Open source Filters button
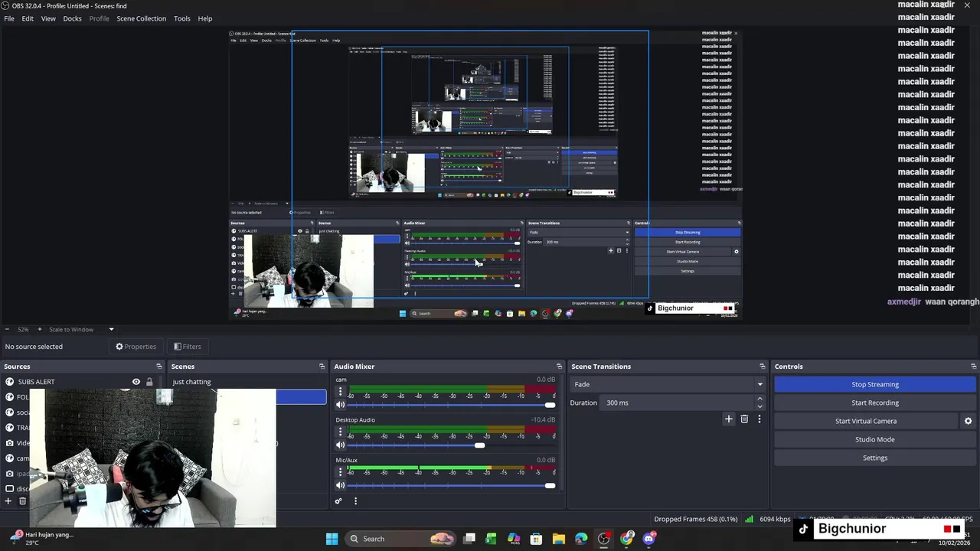980x551 pixels. [187, 347]
